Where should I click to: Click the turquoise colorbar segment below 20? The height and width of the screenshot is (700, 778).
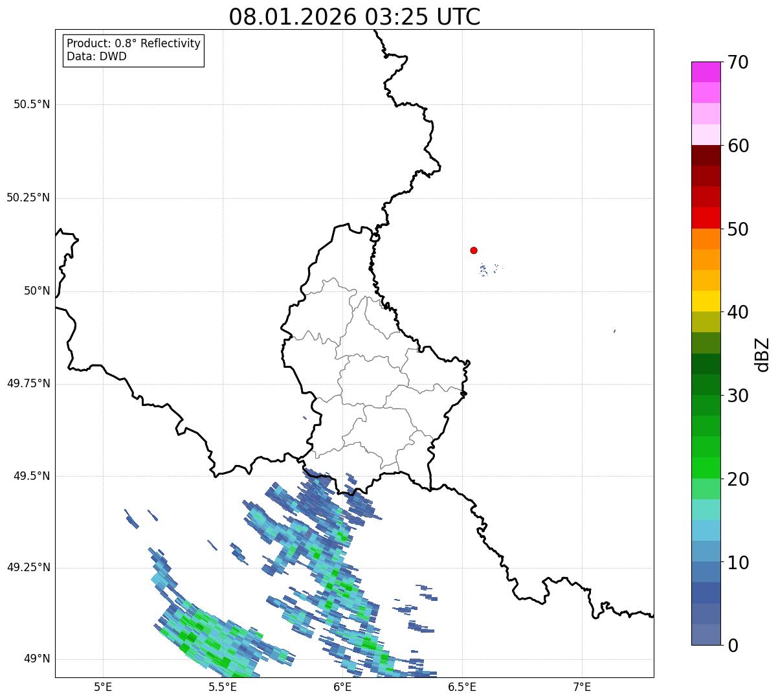point(706,510)
